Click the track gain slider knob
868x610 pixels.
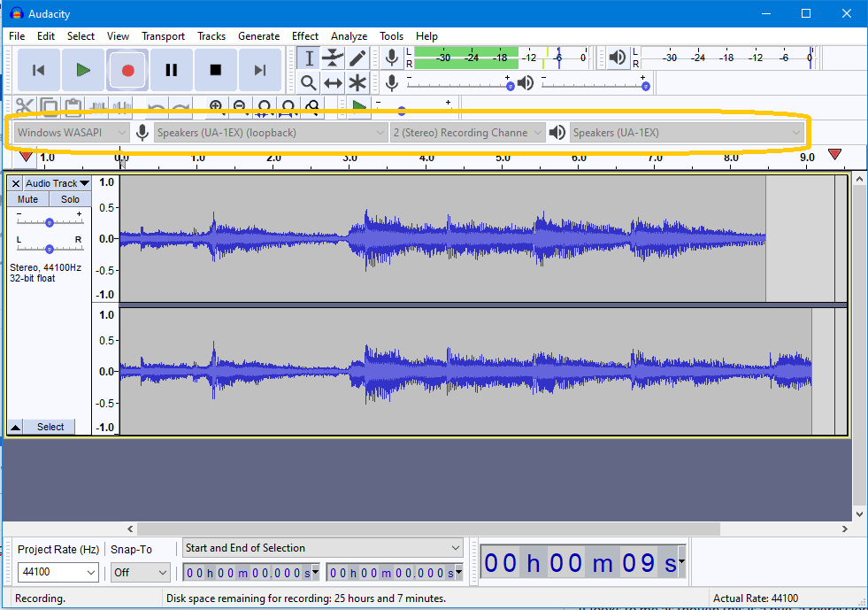(50, 222)
